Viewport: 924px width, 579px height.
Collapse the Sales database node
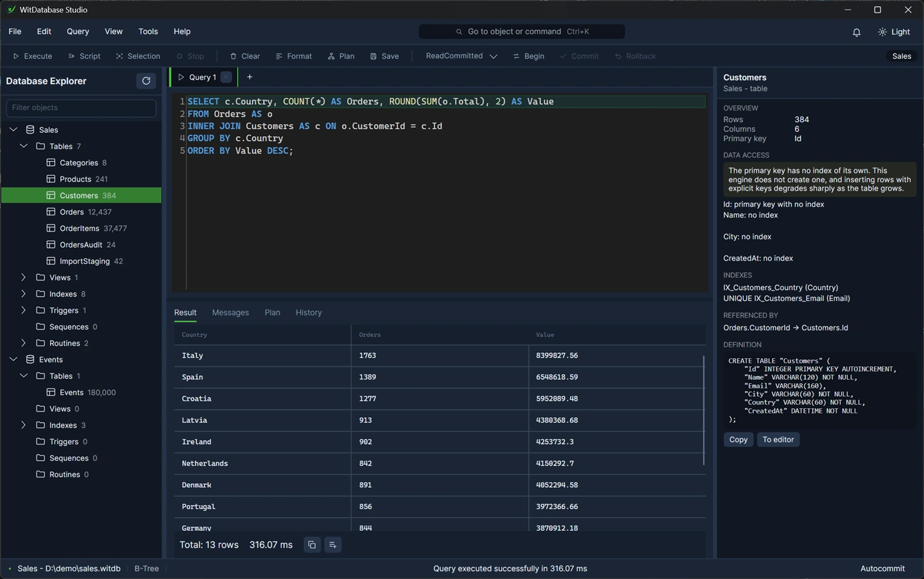tap(13, 130)
